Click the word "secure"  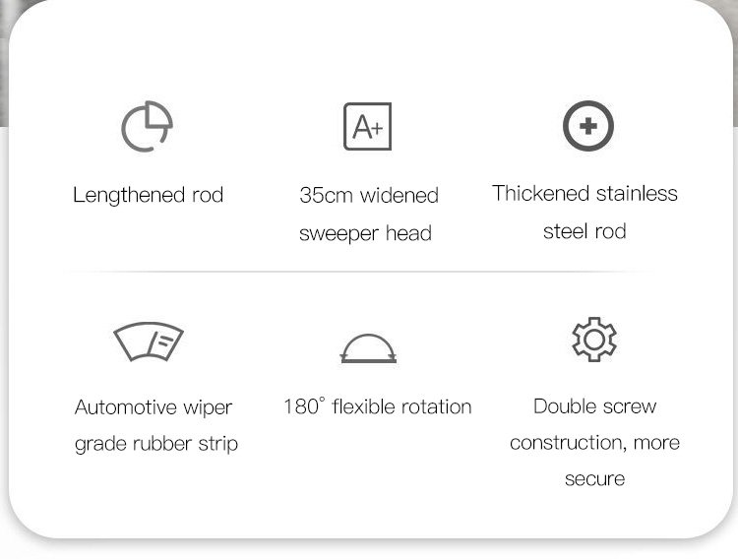[594, 479]
